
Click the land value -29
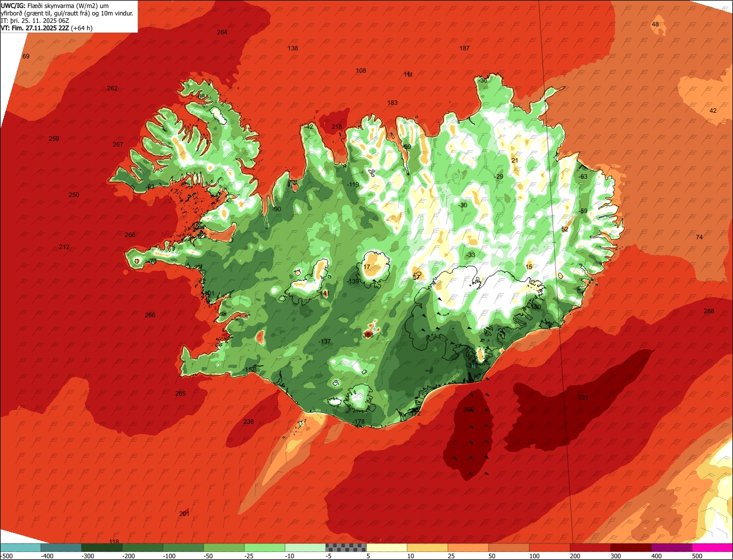coord(499,176)
